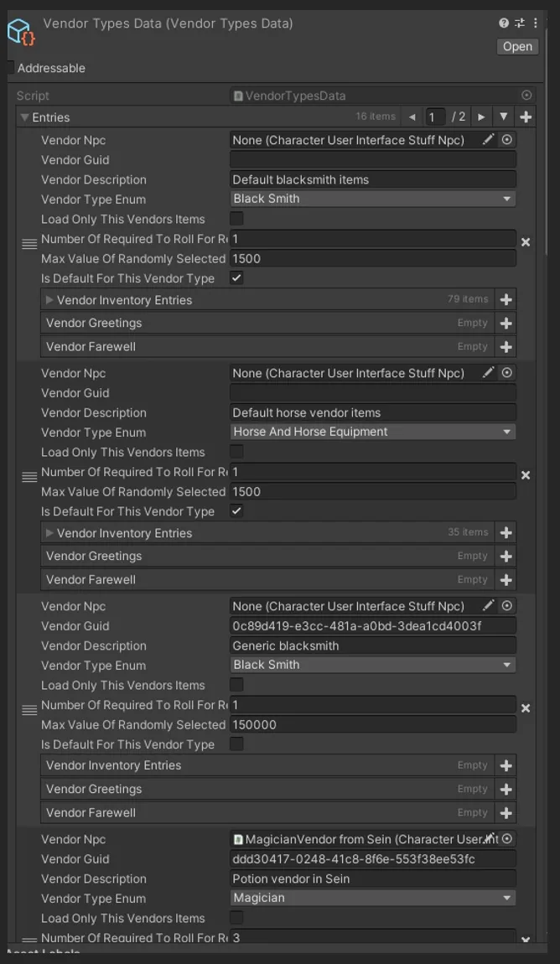Click the Entries page number field

[x=435, y=117]
